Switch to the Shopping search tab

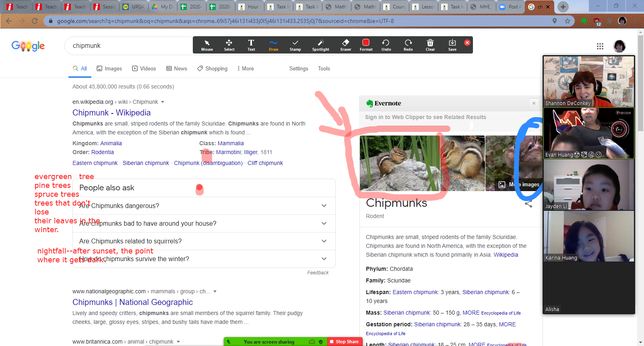click(x=213, y=69)
